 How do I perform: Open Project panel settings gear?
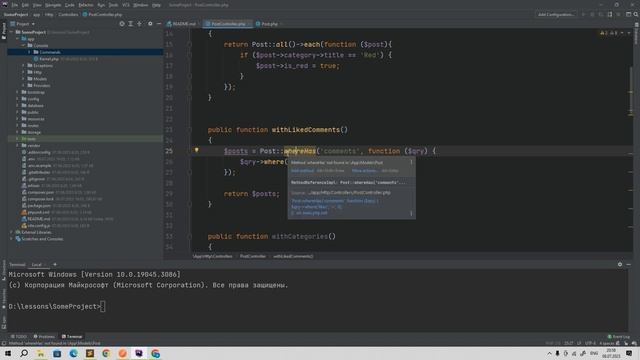pyautogui.click(x=150, y=24)
